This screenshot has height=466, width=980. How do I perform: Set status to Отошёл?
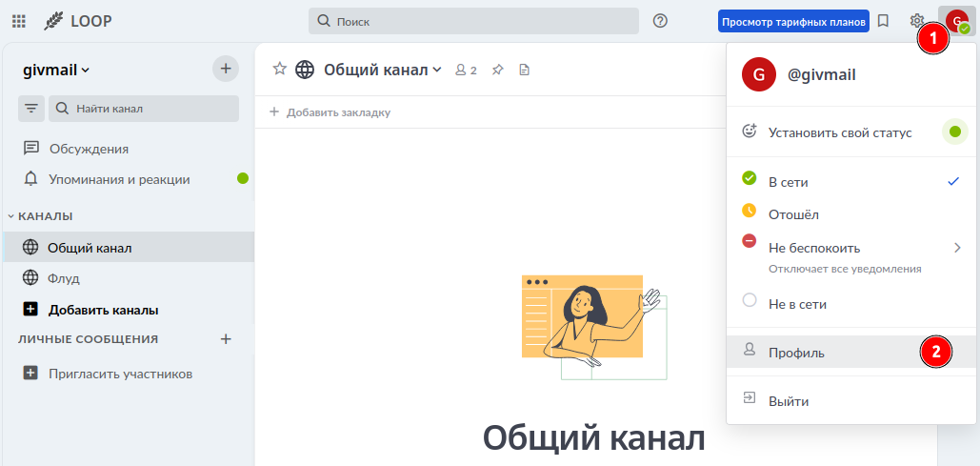[792, 214]
